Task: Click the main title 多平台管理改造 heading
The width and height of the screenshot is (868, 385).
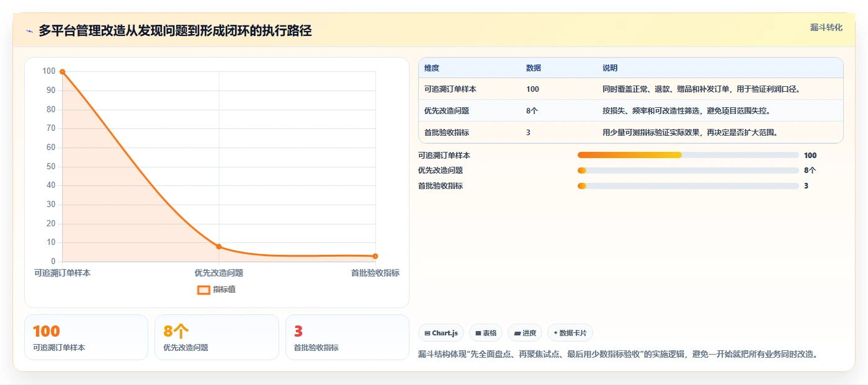Action: (175, 30)
